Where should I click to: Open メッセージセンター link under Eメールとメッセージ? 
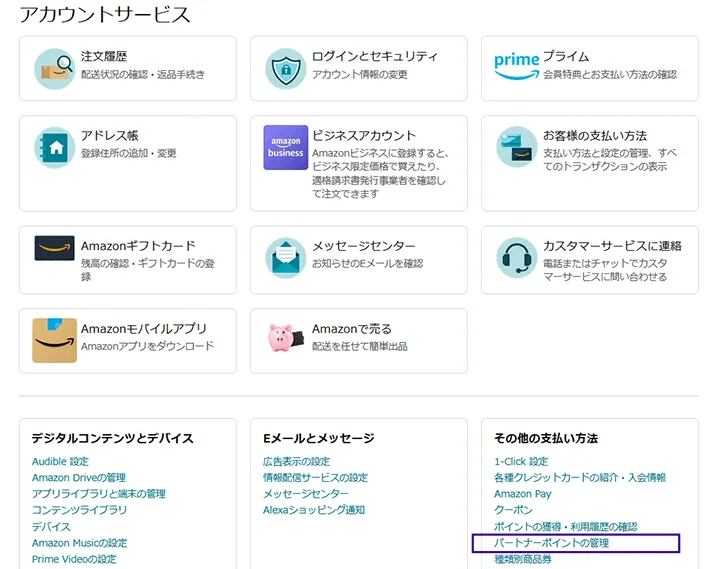click(x=305, y=494)
